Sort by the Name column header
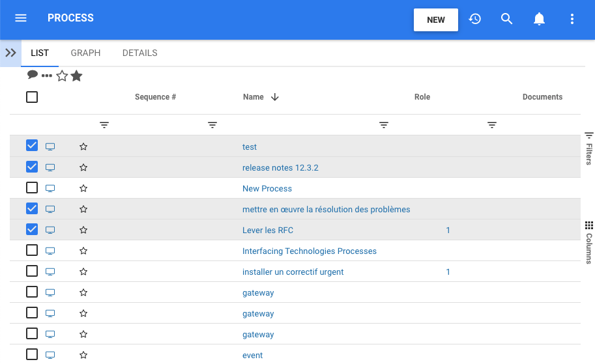Viewport: 595px width, 364px height. click(254, 97)
